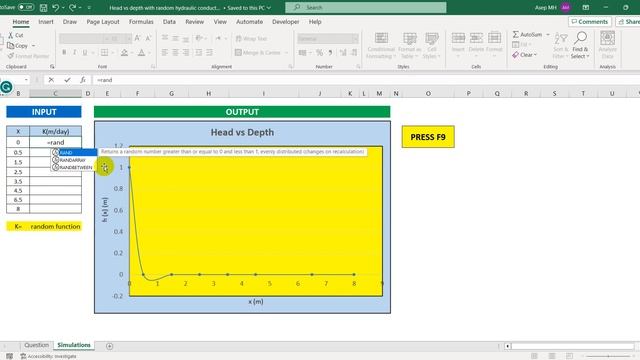Click the account avatar icon
This screenshot has width=640, height=360.
(565, 7)
